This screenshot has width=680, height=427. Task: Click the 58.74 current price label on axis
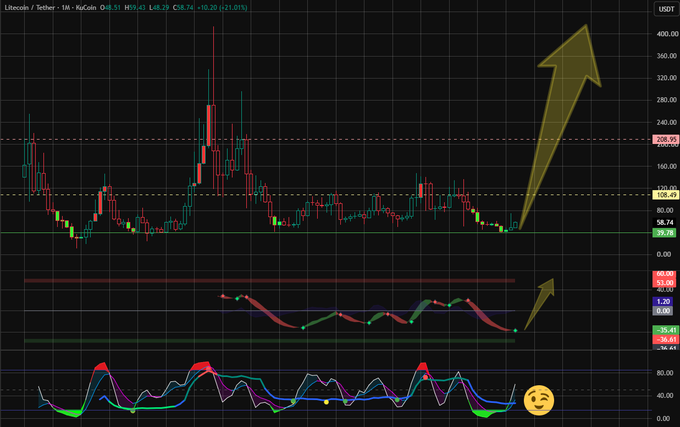(x=665, y=222)
